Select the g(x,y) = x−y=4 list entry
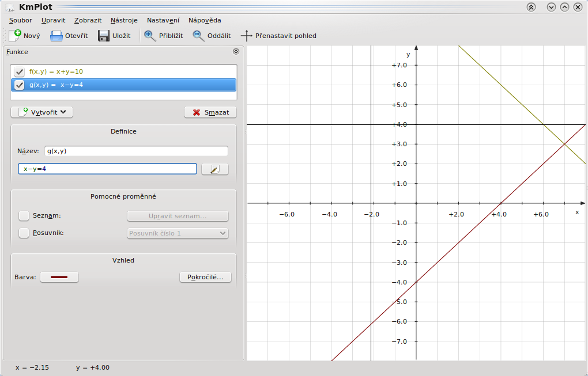The height and width of the screenshot is (376, 588). tap(124, 85)
